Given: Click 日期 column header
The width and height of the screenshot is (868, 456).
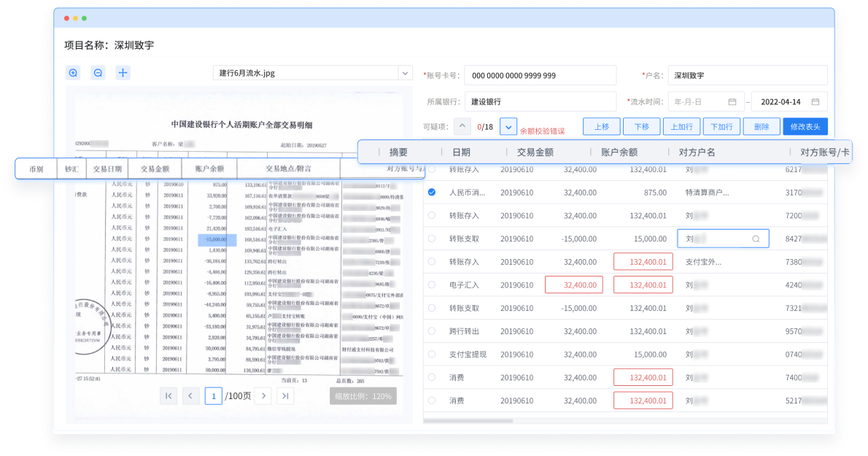Looking at the screenshot, I should [461, 152].
